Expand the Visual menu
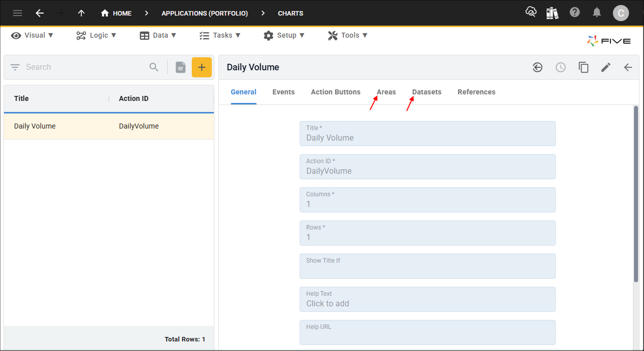Image resolution: width=644 pixels, height=351 pixels. point(32,35)
